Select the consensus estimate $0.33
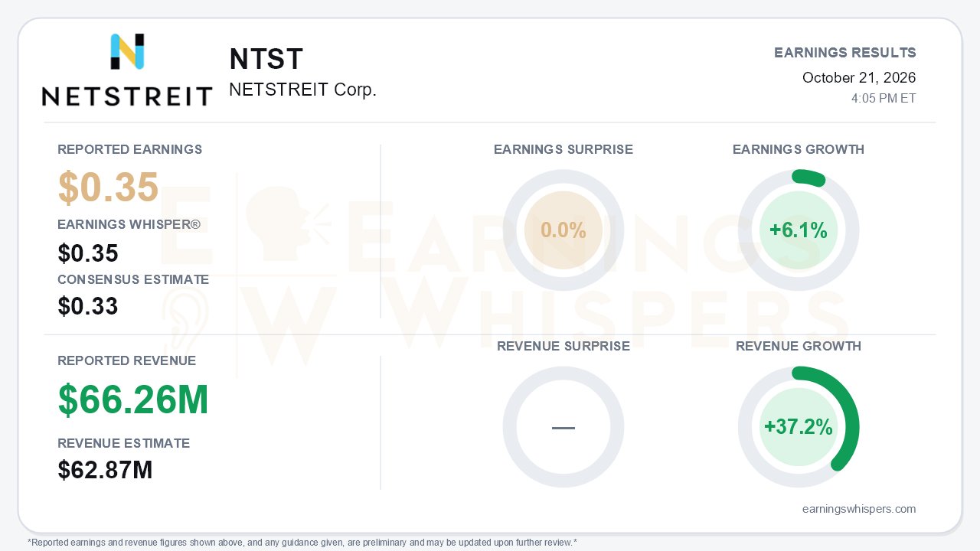This screenshot has width=980, height=551. 88,306
